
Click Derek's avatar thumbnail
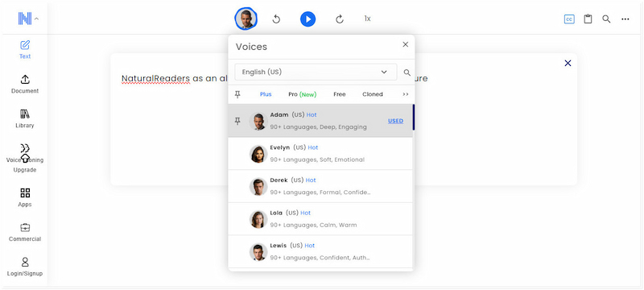[258, 187]
